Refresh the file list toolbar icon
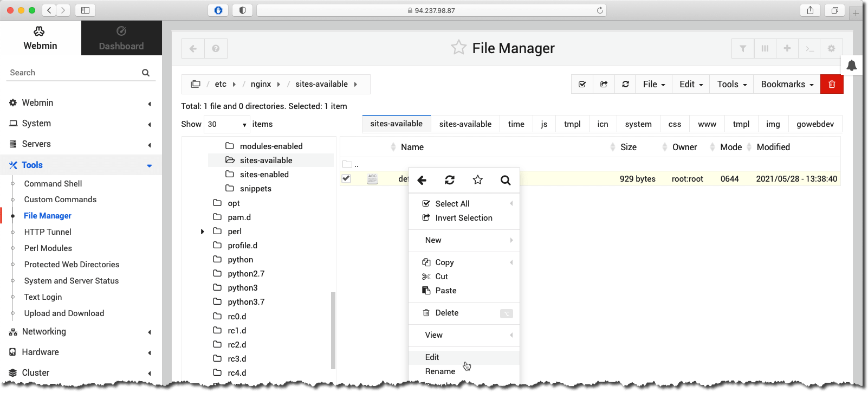The width and height of the screenshot is (868, 405). pyautogui.click(x=625, y=85)
